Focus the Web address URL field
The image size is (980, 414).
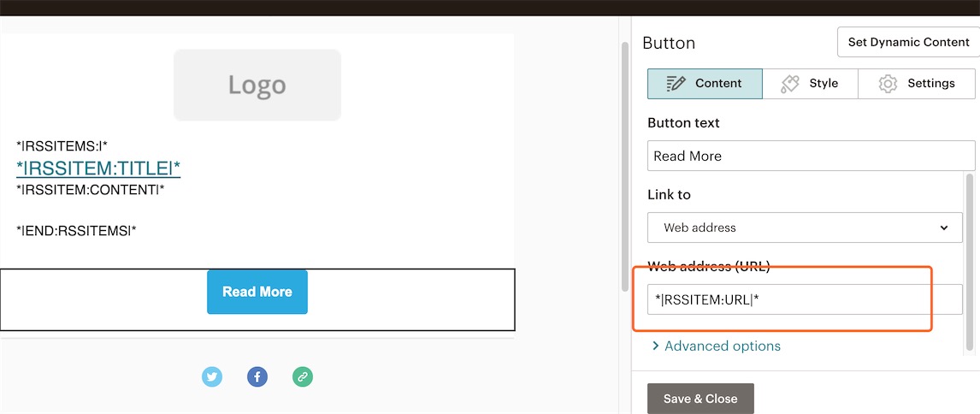coord(805,299)
